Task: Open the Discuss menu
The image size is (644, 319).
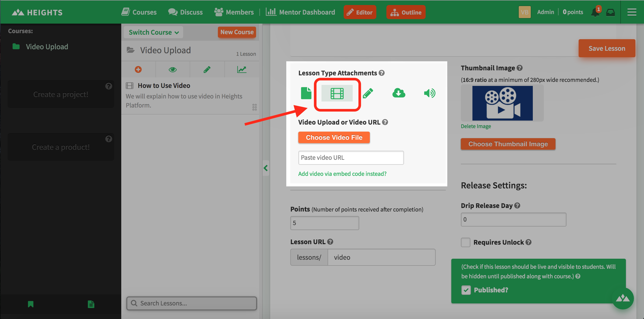Action: tap(185, 12)
